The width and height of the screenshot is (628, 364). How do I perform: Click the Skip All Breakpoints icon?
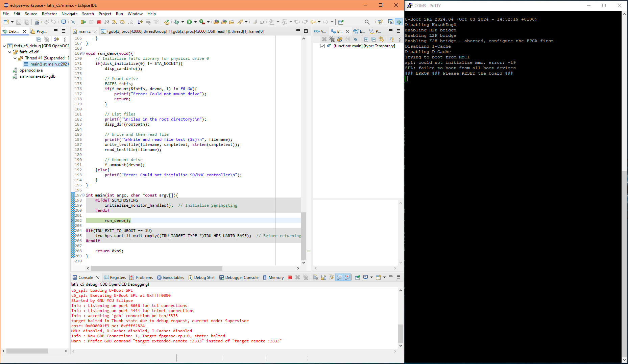click(356, 40)
